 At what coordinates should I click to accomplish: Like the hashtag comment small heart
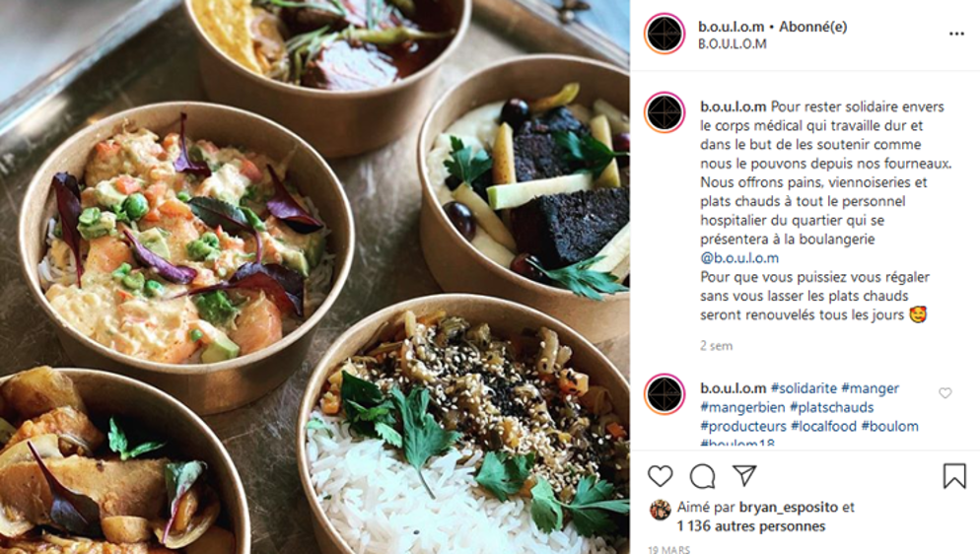click(x=945, y=393)
